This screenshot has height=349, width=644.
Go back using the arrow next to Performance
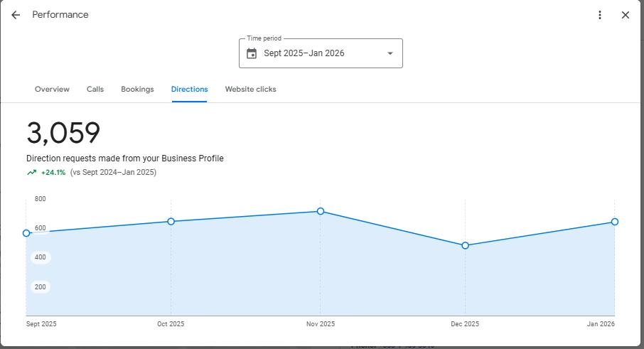click(16, 15)
